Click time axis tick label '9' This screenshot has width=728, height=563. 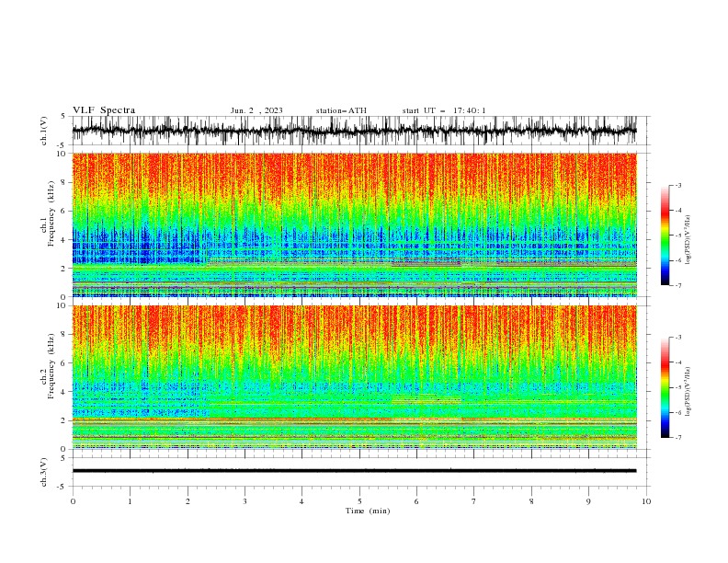[x=588, y=501]
